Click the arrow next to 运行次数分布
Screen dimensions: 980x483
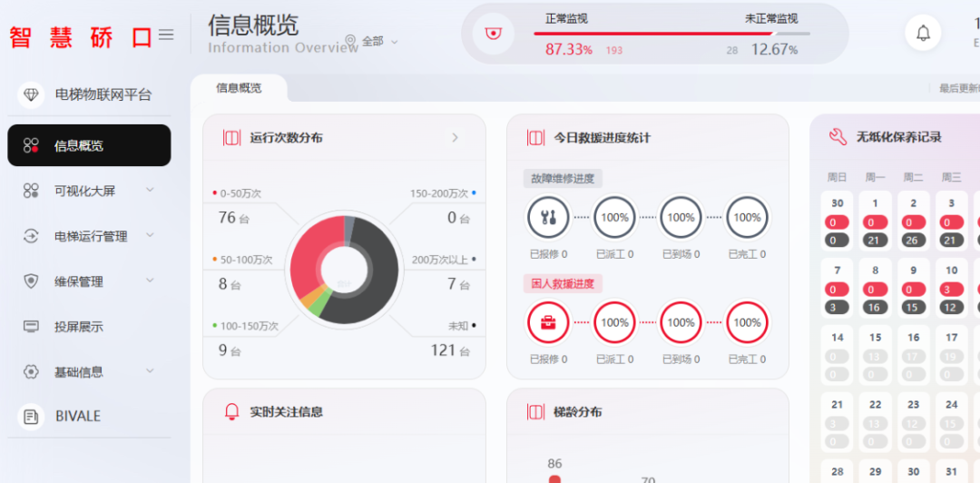(x=455, y=138)
